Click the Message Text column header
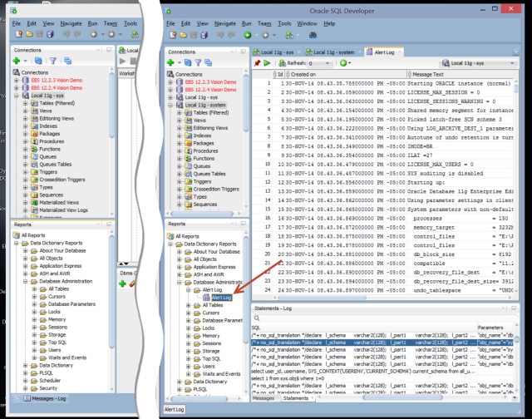 460,74
